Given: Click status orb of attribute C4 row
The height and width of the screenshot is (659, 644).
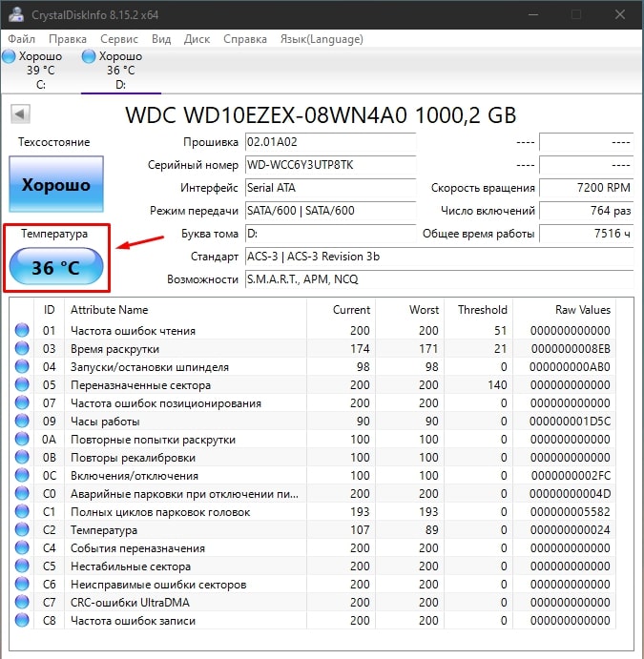Looking at the screenshot, I should tap(22, 547).
